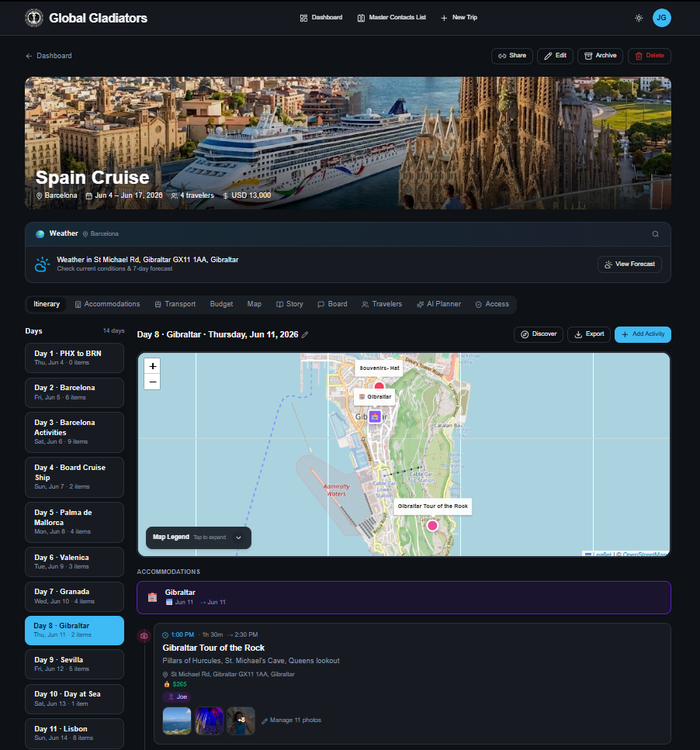
Task: Go back to Dashboard via arrow link
Action: pyautogui.click(x=49, y=56)
